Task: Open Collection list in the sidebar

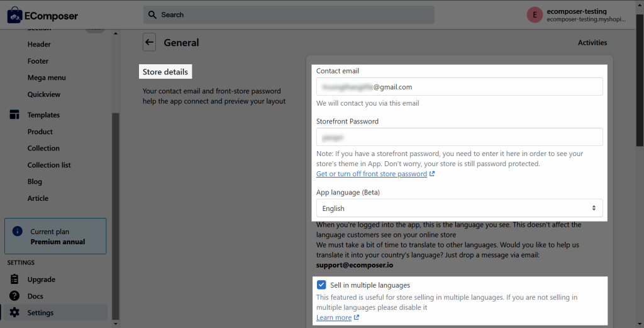Action: [x=49, y=165]
